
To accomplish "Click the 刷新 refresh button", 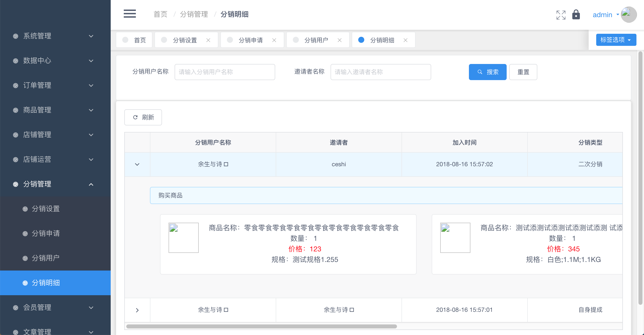I will tap(143, 117).
